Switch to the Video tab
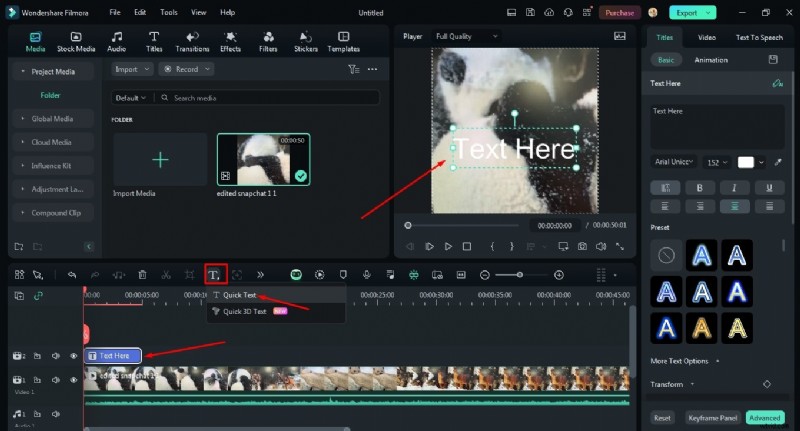The height and width of the screenshot is (431, 800). [707, 37]
